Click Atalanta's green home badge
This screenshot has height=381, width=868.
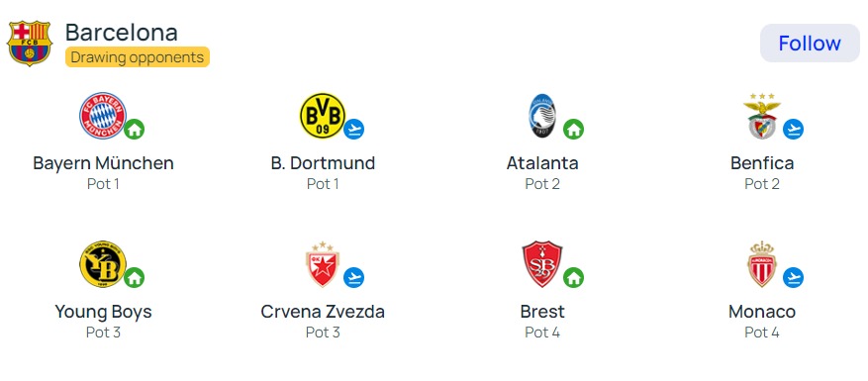[573, 129]
